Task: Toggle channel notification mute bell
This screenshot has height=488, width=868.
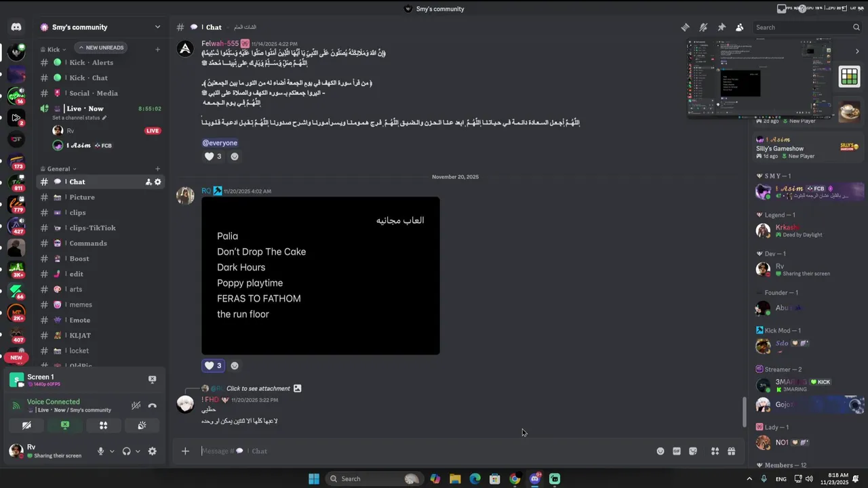Action: click(703, 27)
